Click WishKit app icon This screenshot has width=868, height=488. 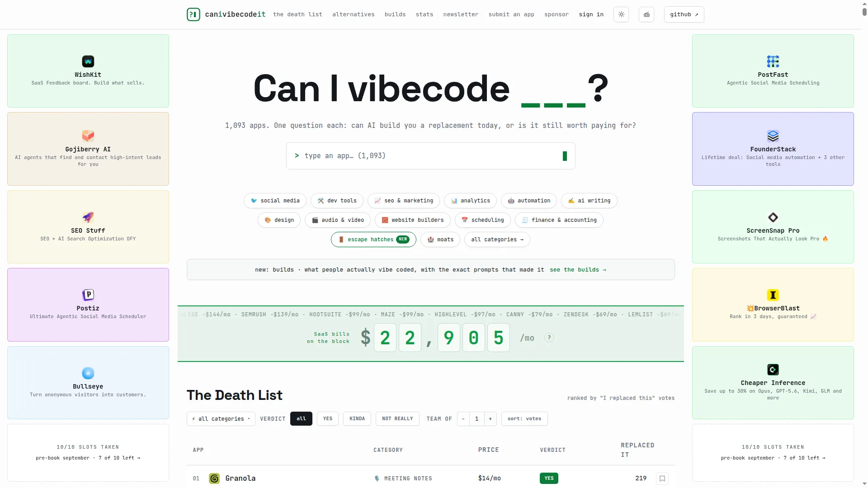click(x=88, y=61)
